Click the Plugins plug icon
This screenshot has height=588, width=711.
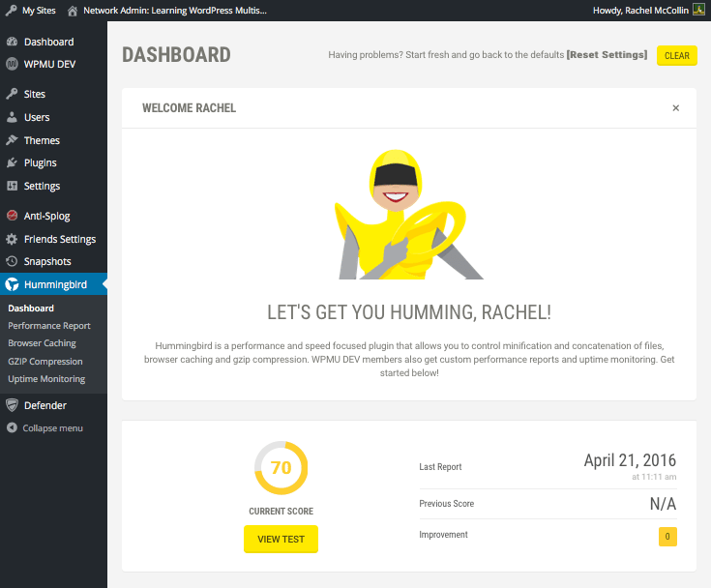pos(13,162)
